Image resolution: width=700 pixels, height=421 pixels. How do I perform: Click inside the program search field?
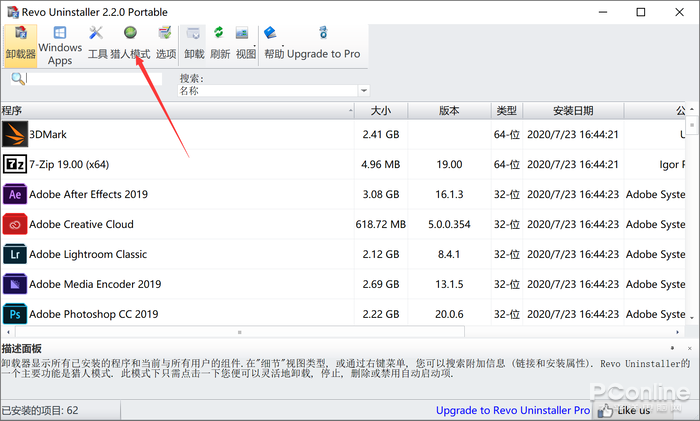[94, 79]
